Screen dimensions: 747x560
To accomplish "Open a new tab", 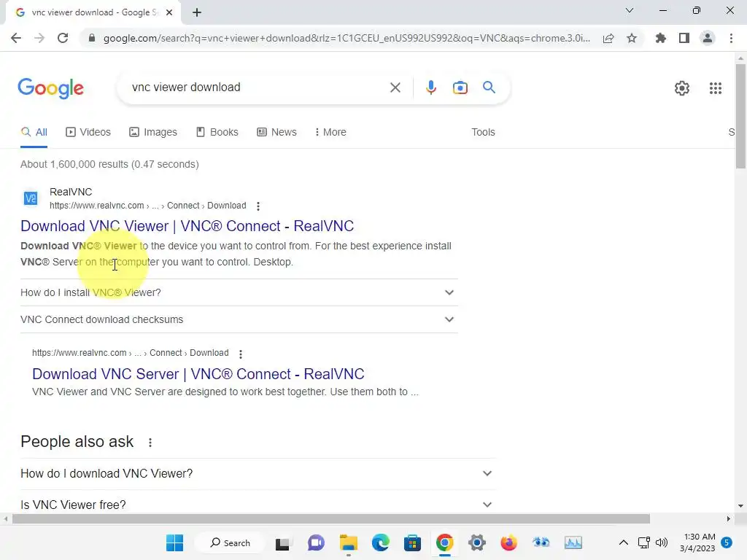I will point(197,12).
